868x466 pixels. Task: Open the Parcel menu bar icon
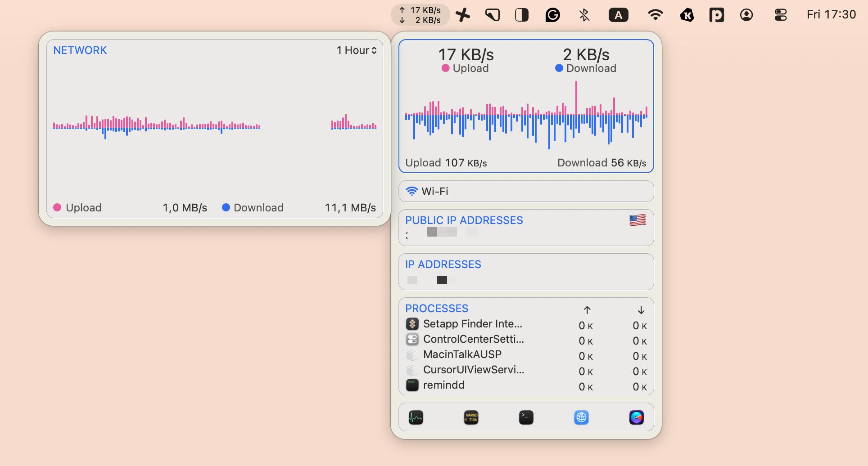717,14
